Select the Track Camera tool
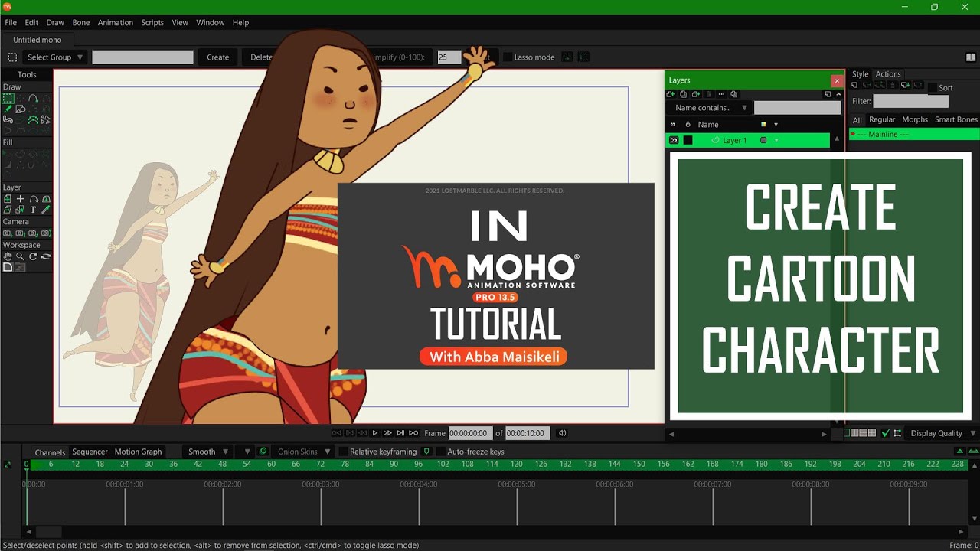Screen dimensions: 980x551 pyautogui.click(x=8, y=233)
